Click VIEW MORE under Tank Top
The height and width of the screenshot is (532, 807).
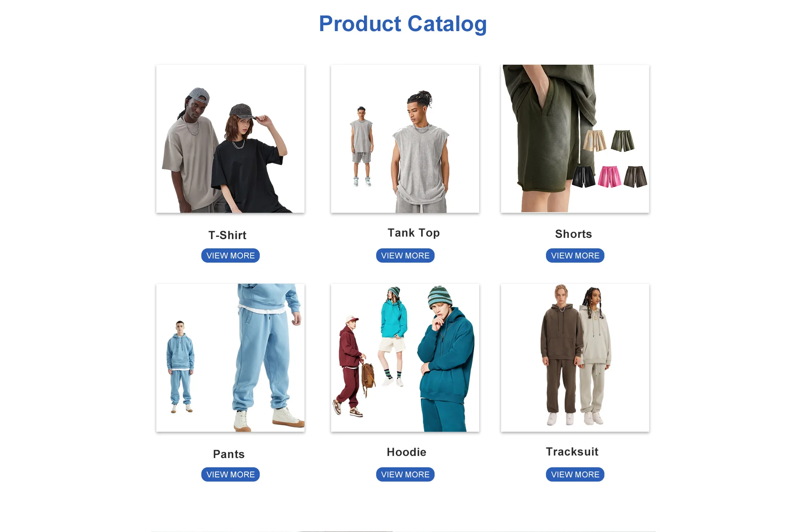click(405, 255)
